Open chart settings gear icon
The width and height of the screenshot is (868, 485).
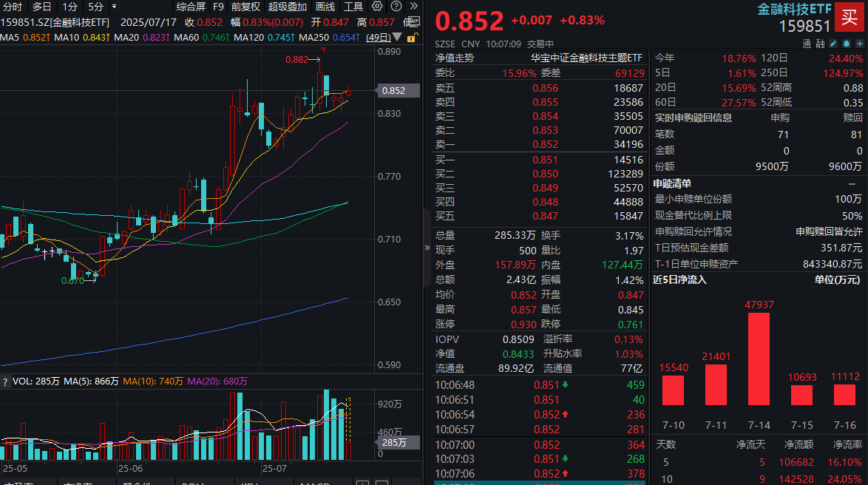(x=377, y=6)
